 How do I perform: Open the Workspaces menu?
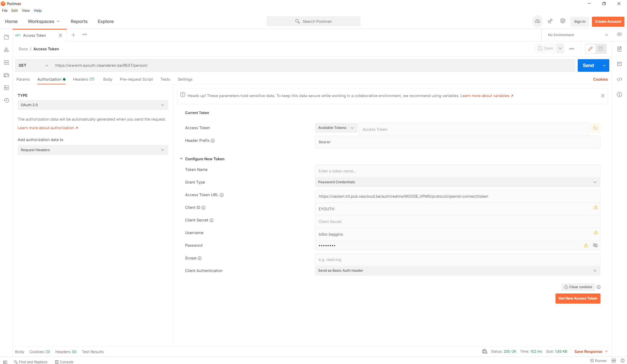tap(43, 21)
